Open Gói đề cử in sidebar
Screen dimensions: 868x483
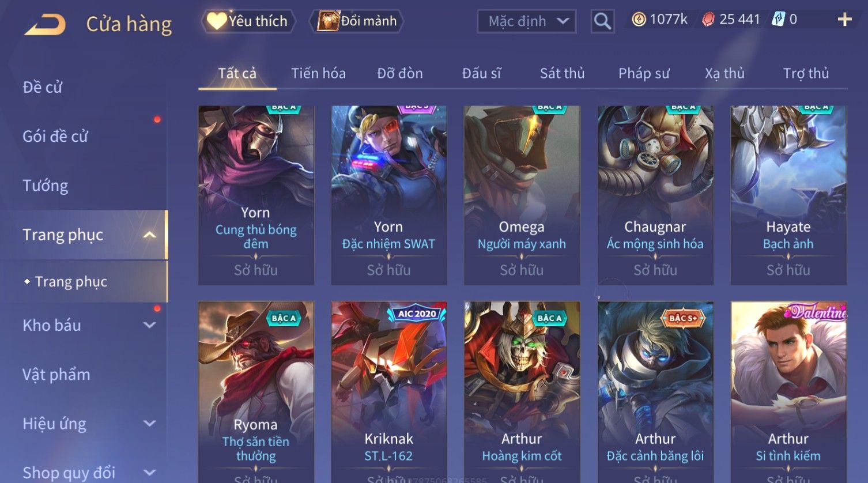tap(55, 137)
